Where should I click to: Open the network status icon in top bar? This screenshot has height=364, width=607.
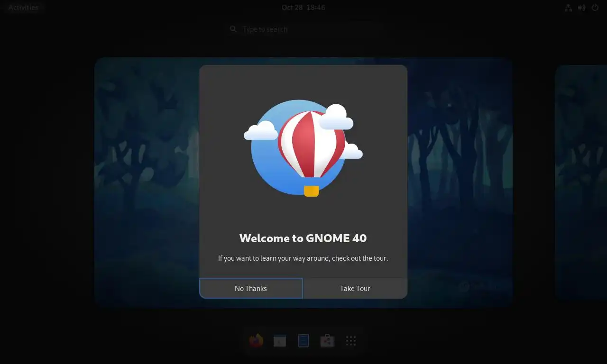pos(569,8)
